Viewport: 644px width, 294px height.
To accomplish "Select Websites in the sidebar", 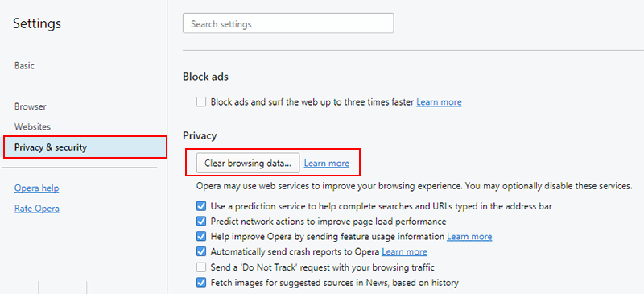I will [x=32, y=126].
